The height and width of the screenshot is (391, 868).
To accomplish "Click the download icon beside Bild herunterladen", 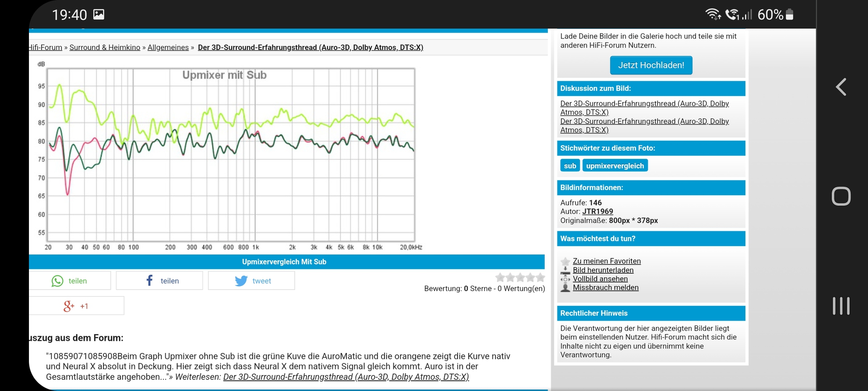I will tap(565, 270).
